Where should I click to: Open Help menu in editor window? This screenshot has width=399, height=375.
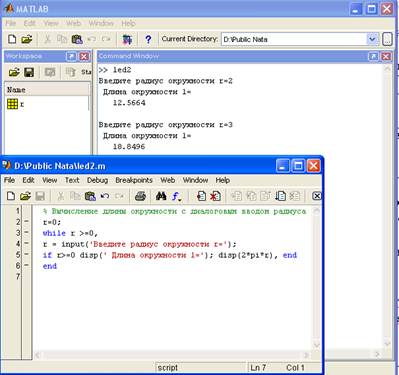tap(223, 180)
